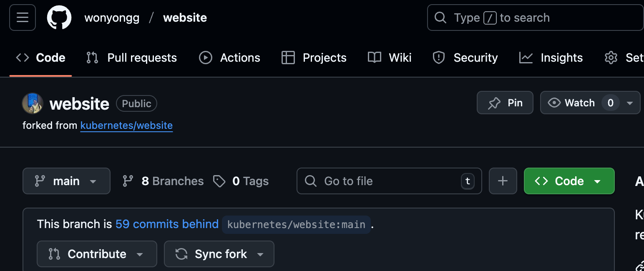The width and height of the screenshot is (644, 271).
Task: View the 8 Branches list
Action: pyautogui.click(x=163, y=181)
